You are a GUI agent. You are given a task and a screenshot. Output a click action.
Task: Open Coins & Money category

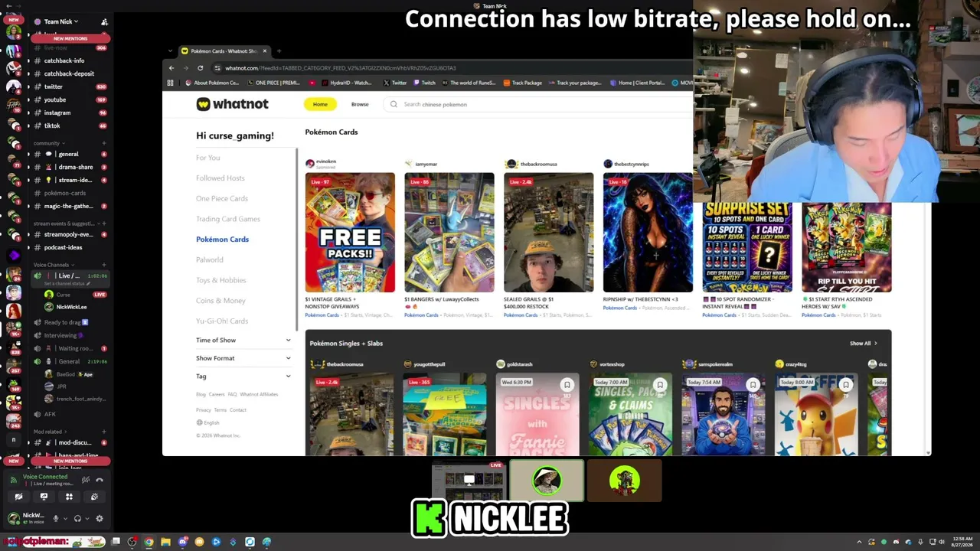(220, 301)
